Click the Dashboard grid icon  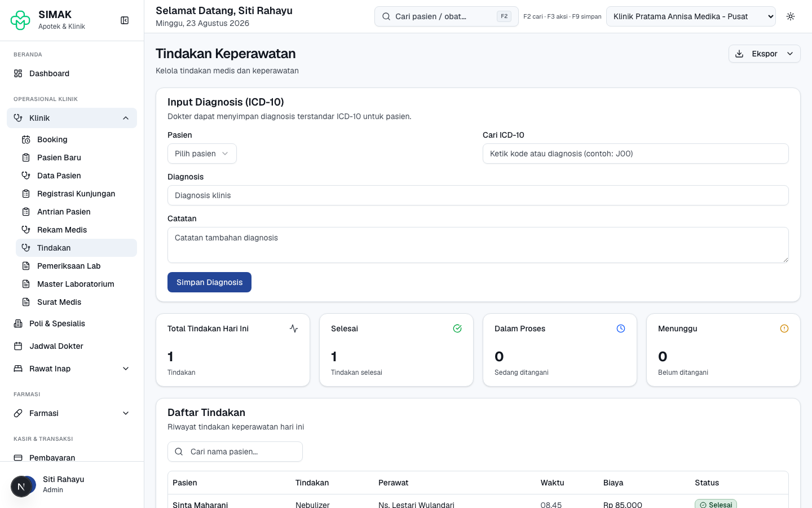tap(18, 73)
